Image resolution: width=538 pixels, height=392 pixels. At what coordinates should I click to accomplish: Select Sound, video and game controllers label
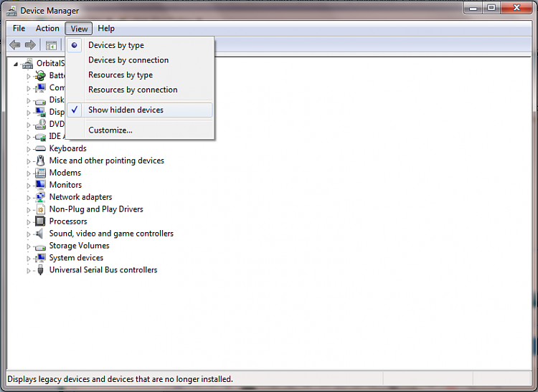(x=111, y=234)
